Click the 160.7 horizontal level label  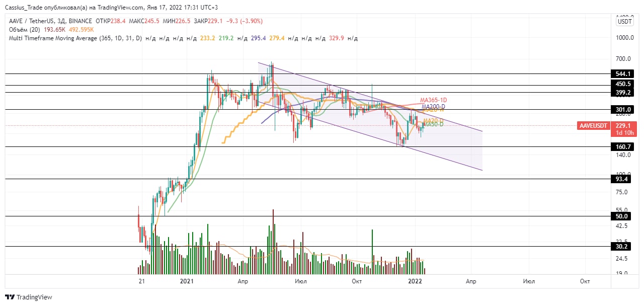click(623, 146)
